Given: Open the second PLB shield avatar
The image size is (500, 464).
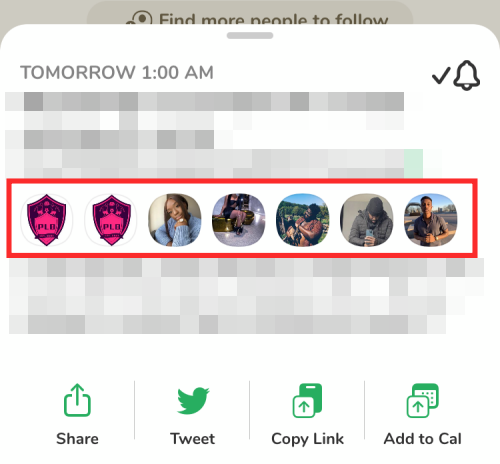Looking at the screenshot, I should [x=111, y=220].
